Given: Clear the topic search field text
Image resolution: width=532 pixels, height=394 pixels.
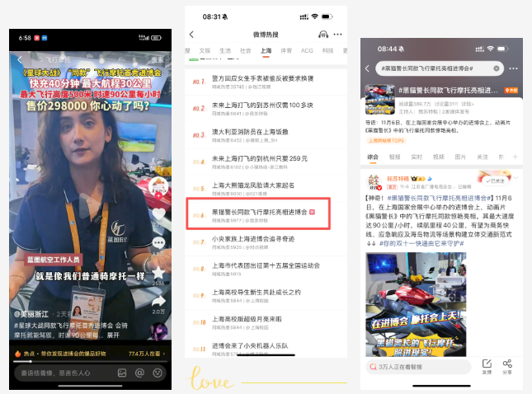Looking at the screenshot, I should 496,68.
